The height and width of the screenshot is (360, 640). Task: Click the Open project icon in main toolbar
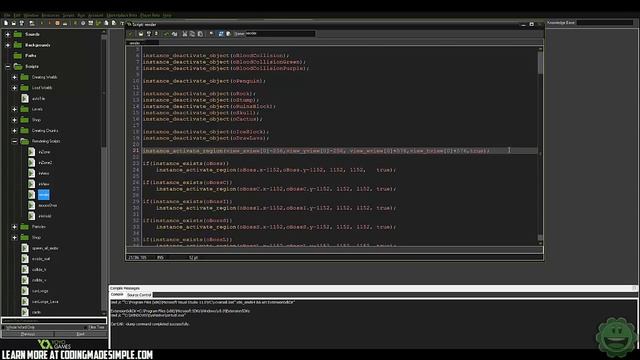pos(13,23)
